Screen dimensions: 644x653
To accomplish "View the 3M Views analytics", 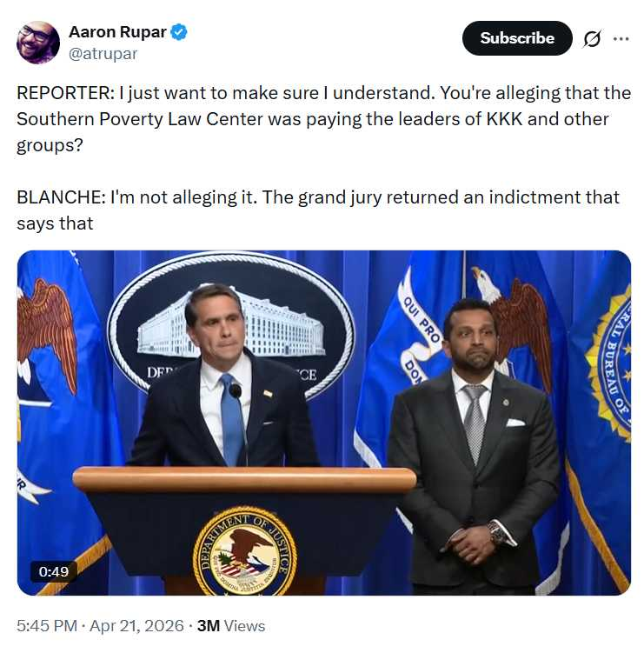I will click(x=231, y=626).
